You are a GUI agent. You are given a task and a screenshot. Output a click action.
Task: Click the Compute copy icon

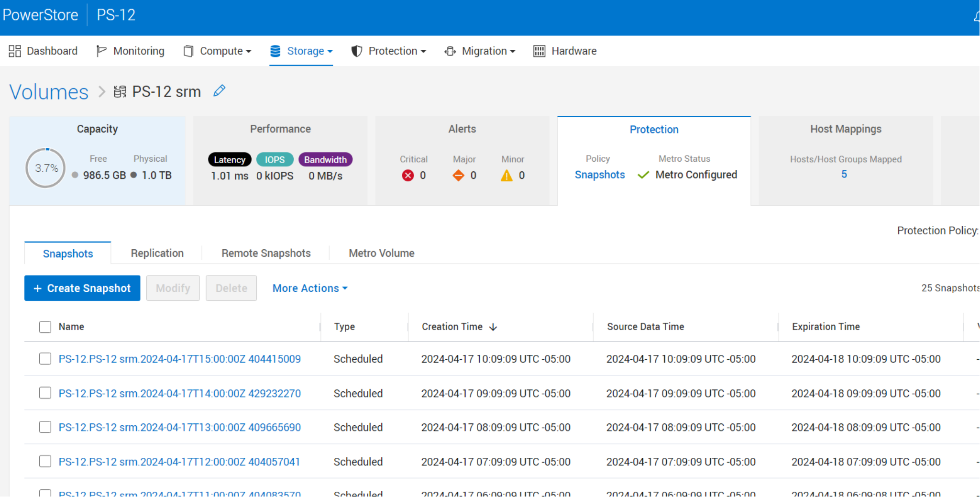tap(188, 51)
